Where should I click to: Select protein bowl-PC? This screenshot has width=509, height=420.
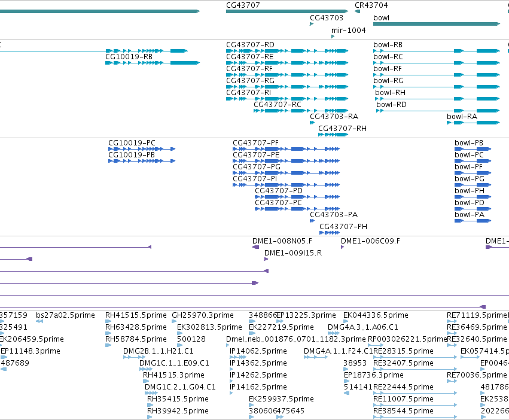[473, 161]
